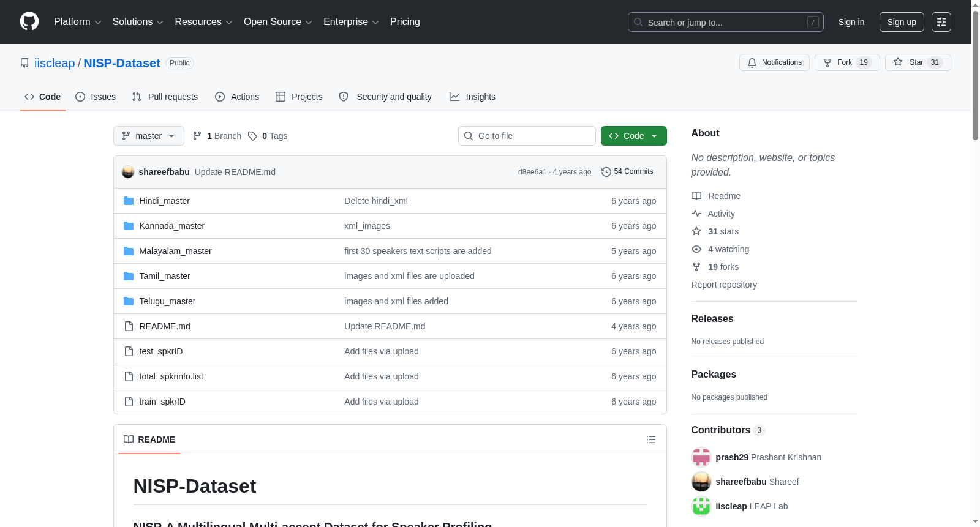This screenshot has width=980, height=527.
Task: Open the README outline list icon
Action: click(651, 439)
